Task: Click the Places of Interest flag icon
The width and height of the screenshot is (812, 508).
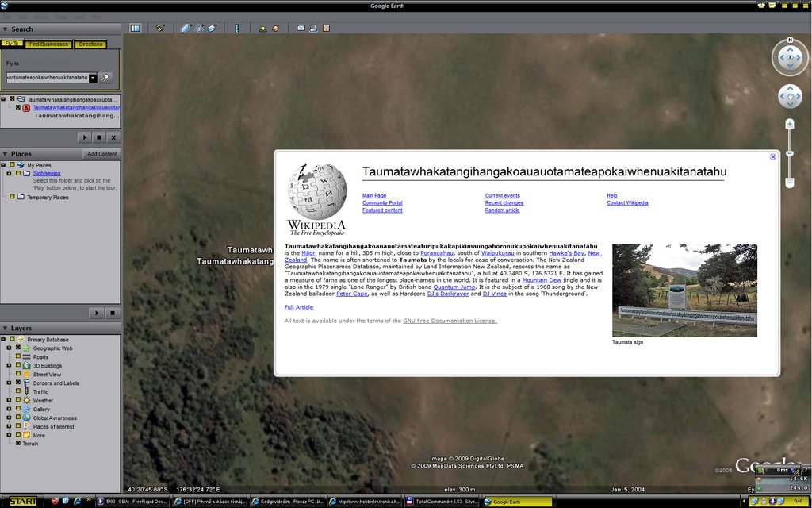Action: (26, 426)
